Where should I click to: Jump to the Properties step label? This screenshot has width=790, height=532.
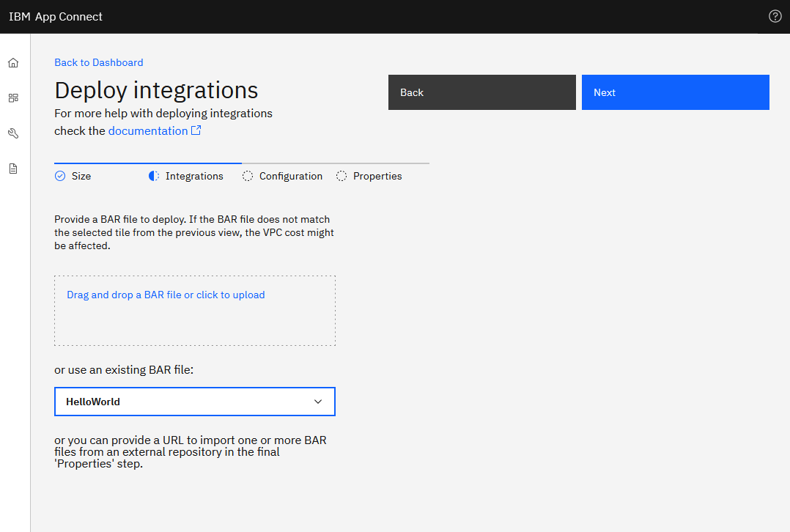(377, 176)
